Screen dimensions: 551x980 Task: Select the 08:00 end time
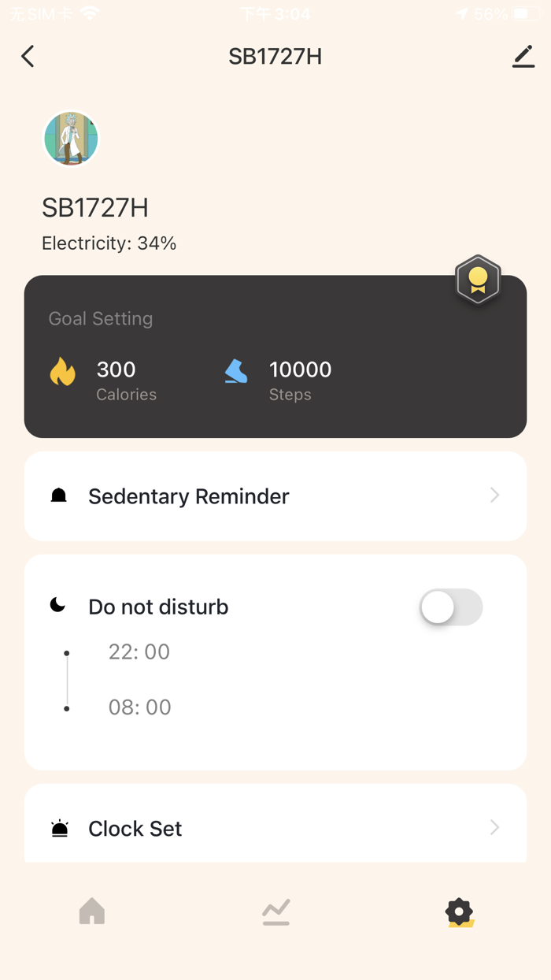point(139,707)
